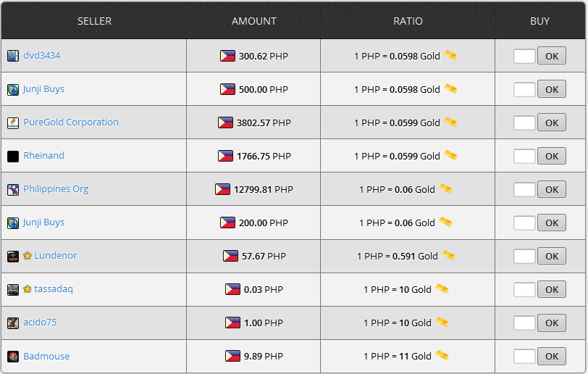
Task: Click Philippine flag in dvd3434 row
Action: 227,56
